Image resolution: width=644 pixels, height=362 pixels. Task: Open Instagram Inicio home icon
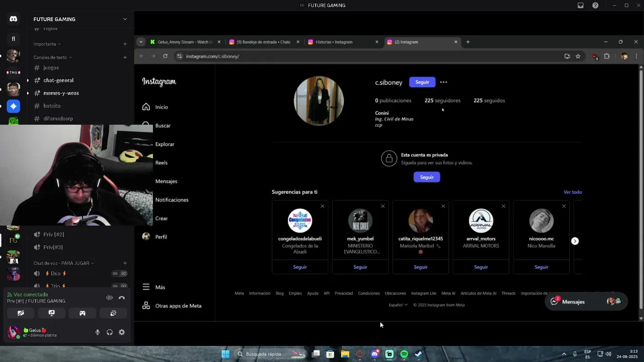coord(146,107)
